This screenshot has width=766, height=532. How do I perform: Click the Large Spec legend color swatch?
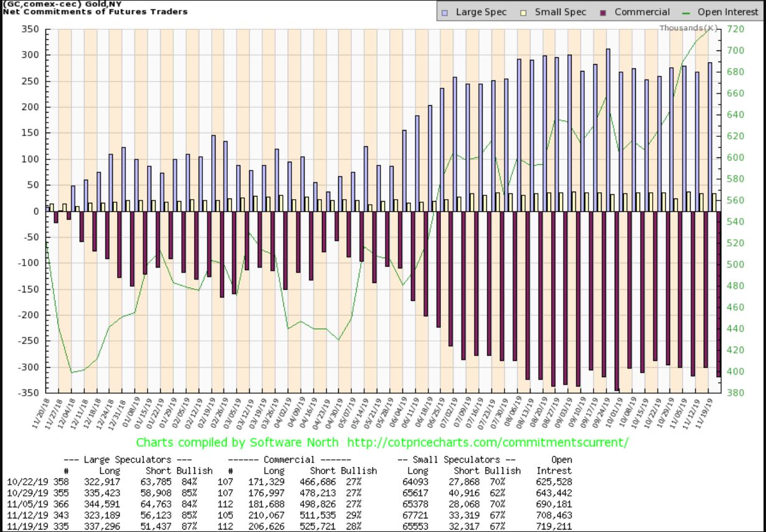click(x=447, y=12)
